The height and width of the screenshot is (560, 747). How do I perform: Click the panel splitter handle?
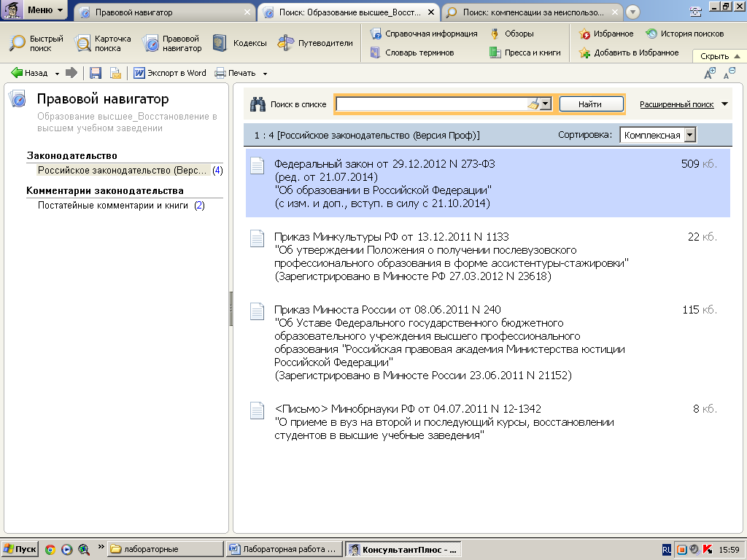click(x=231, y=308)
